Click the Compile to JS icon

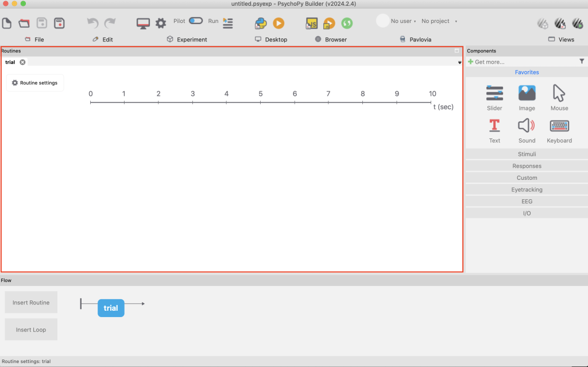(x=312, y=23)
